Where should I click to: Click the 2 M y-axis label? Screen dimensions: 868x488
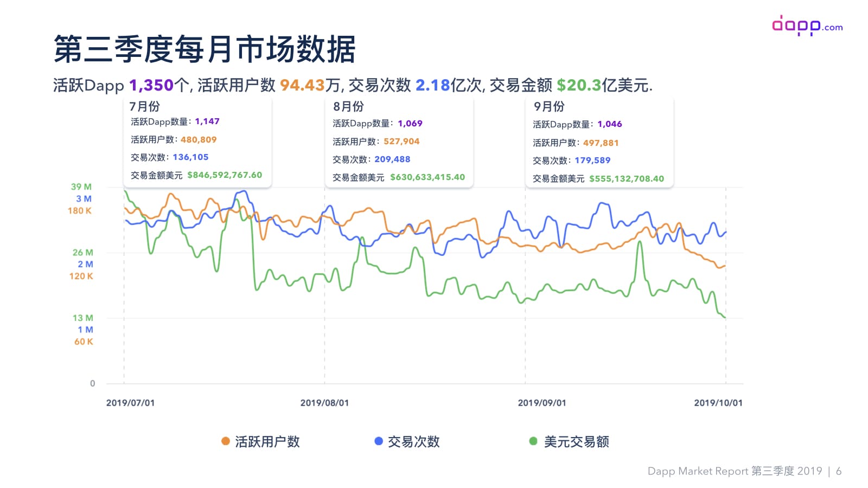tap(85, 264)
